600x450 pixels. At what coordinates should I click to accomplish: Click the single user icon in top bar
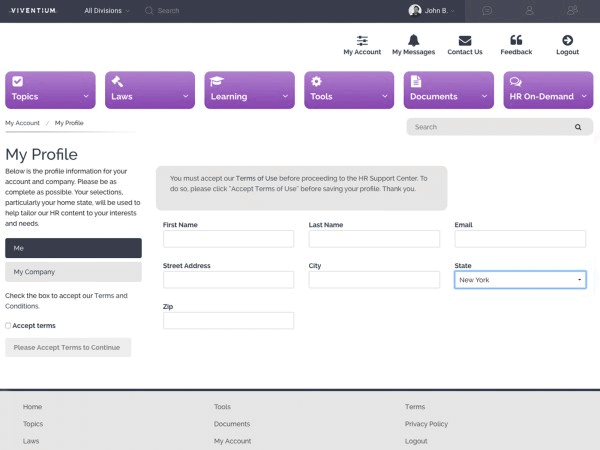point(530,11)
